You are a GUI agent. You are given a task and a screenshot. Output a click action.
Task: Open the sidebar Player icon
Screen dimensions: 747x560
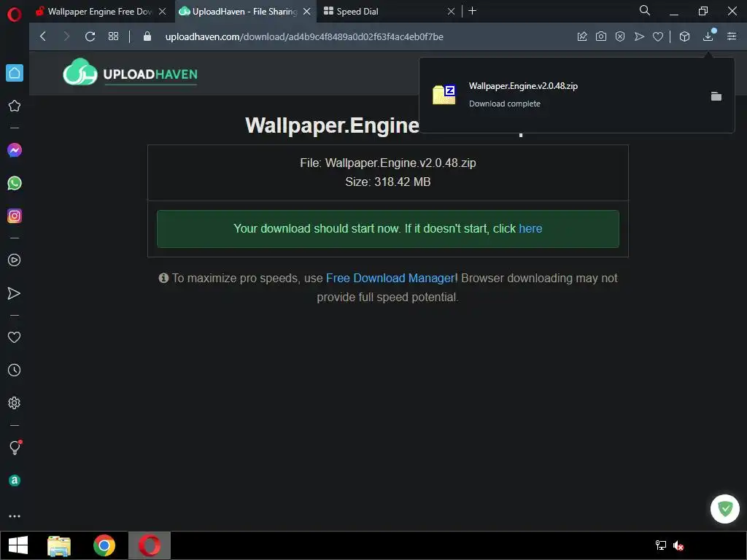pyautogui.click(x=15, y=260)
